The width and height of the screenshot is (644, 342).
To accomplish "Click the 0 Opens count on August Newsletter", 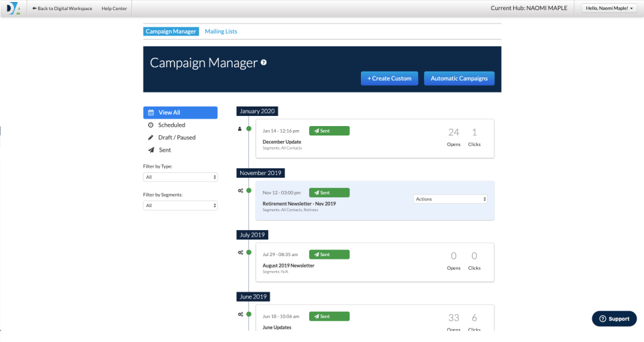I will 454,255.
